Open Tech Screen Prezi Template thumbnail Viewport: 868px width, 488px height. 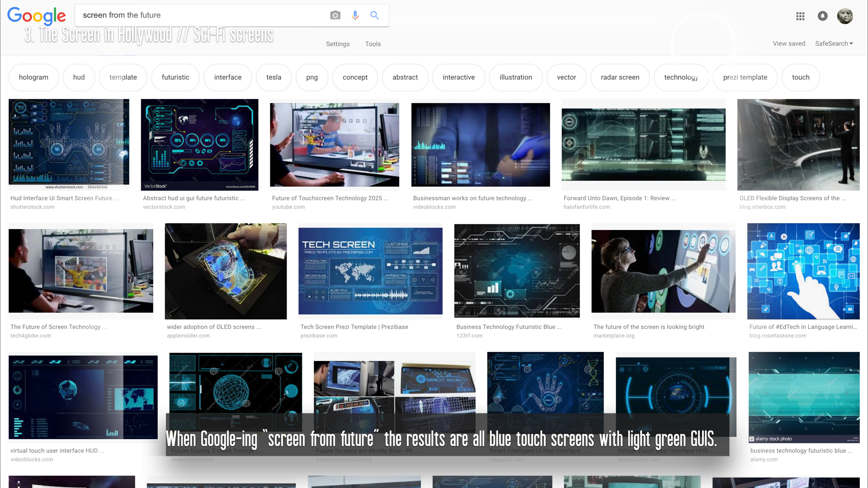(x=370, y=271)
